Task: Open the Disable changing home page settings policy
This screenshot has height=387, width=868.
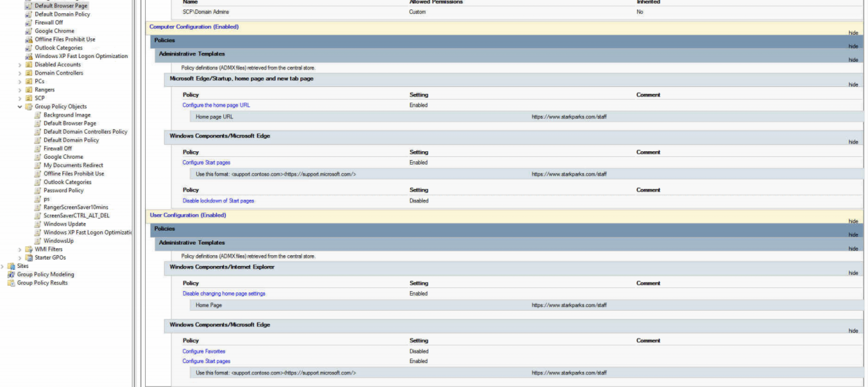Action: (x=223, y=293)
